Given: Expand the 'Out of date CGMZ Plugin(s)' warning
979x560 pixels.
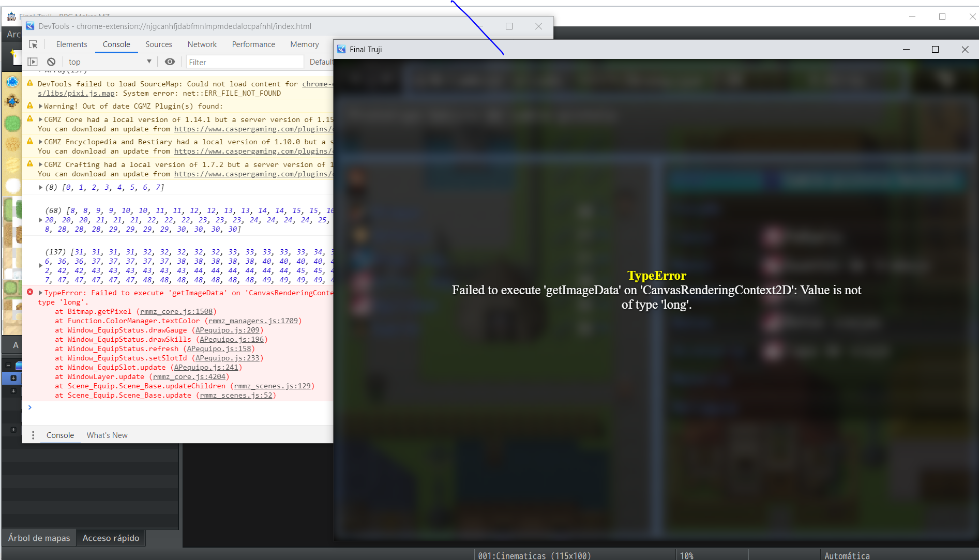Looking at the screenshot, I should (x=40, y=106).
